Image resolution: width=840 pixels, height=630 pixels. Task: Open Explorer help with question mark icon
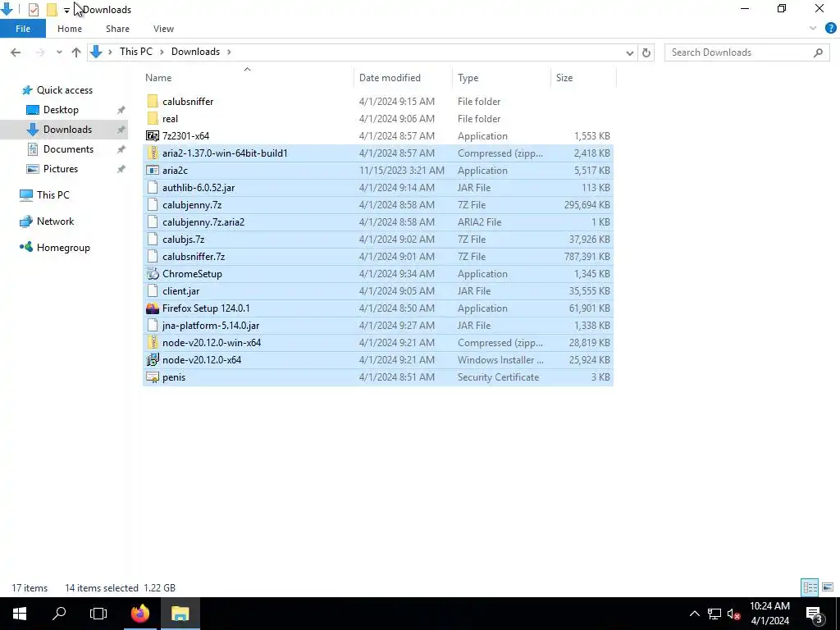coord(831,29)
